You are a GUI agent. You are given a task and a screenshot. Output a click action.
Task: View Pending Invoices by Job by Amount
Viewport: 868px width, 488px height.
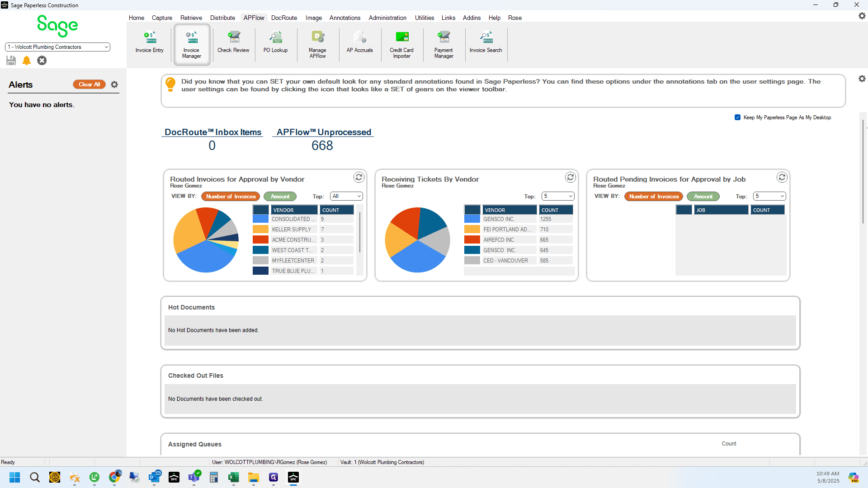703,197
